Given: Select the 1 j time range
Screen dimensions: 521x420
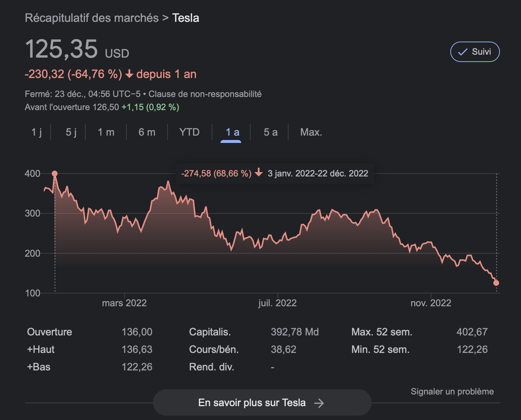Looking at the screenshot, I should pyautogui.click(x=36, y=132).
